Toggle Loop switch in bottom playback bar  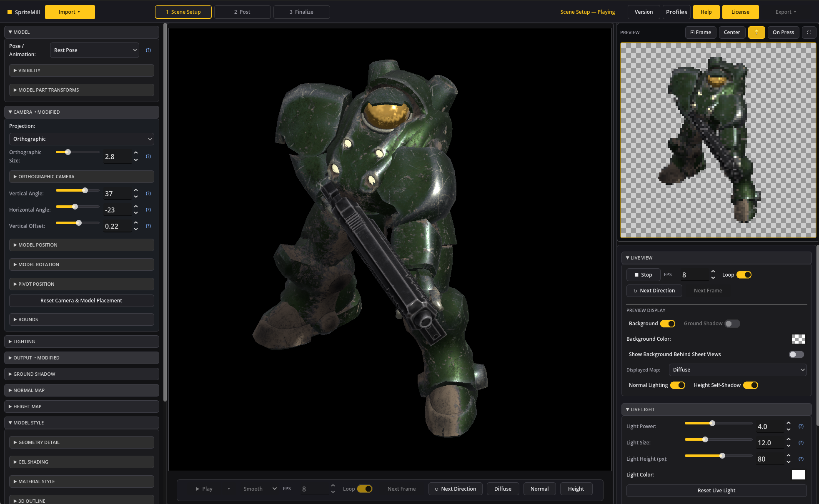point(365,489)
